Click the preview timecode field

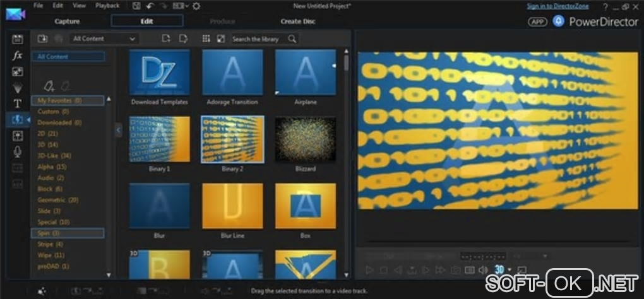coord(483,256)
